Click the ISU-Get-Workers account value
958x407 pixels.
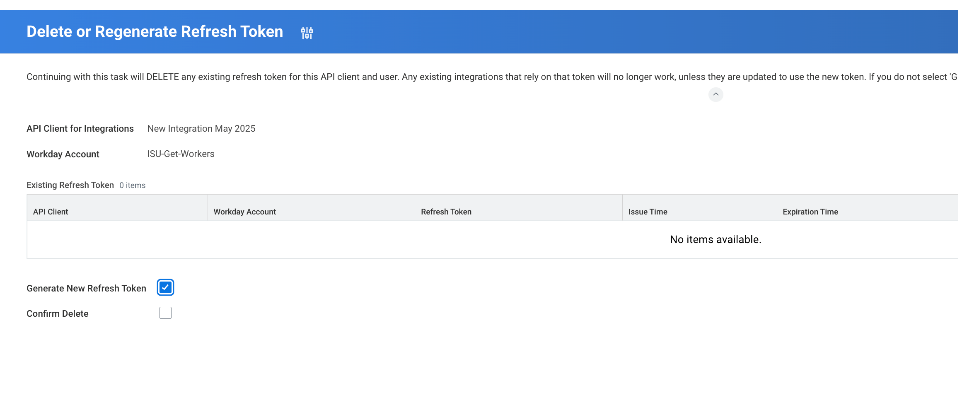[x=180, y=154]
